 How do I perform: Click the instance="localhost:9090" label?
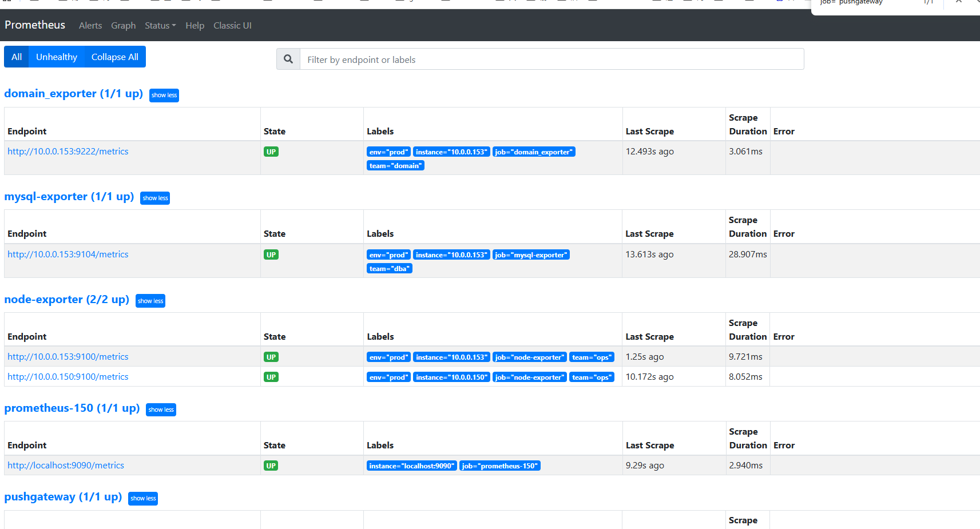[412, 466]
